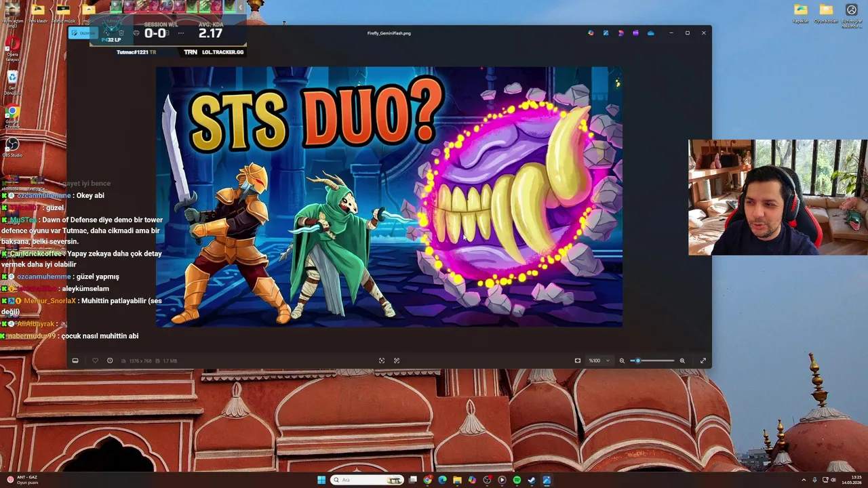Click the Canidrickcoffee chat username
This screenshot has height=488, width=868.
coord(37,253)
